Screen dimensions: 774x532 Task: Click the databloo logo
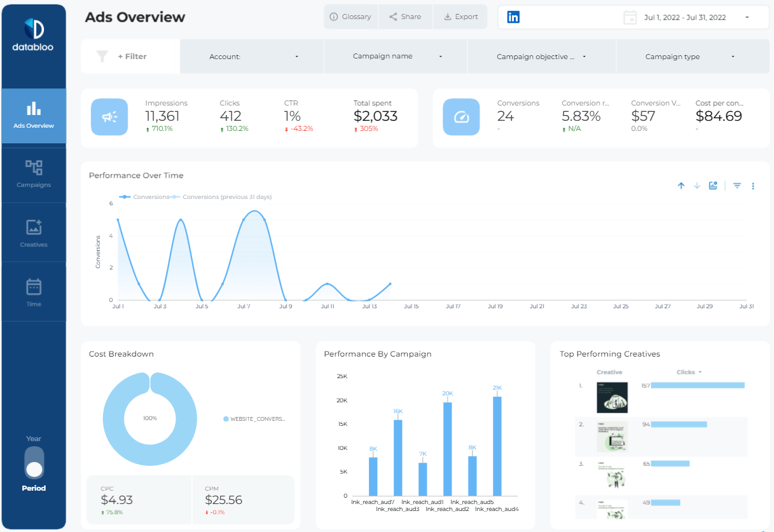coord(34,35)
